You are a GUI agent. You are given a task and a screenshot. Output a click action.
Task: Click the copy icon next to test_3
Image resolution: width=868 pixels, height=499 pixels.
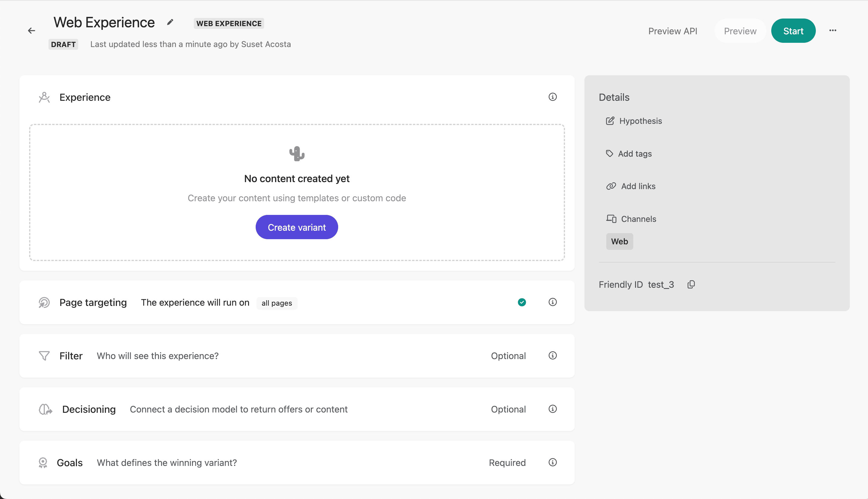coord(691,284)
